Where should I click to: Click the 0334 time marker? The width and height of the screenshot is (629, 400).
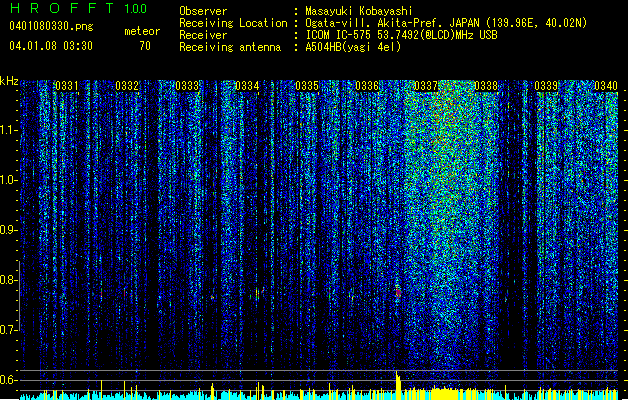point(247,86)
